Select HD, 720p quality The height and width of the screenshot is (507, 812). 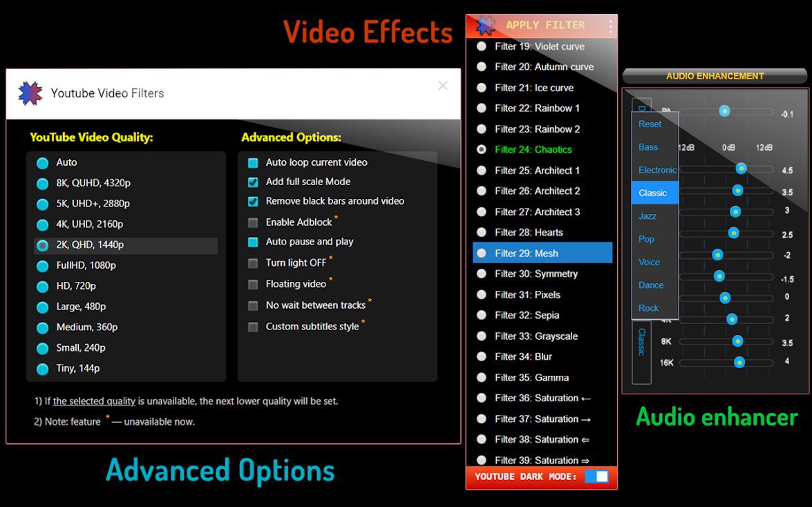pos(42,287)
